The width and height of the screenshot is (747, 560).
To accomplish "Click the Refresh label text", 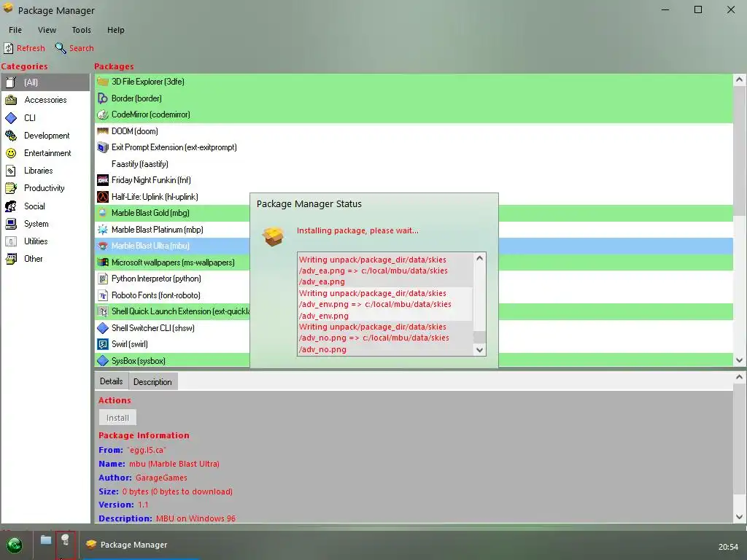I will pos(31,48).
